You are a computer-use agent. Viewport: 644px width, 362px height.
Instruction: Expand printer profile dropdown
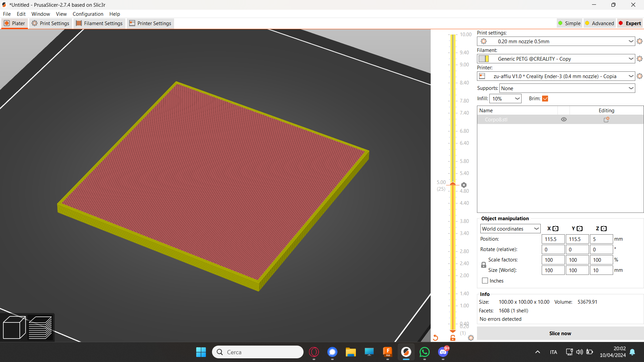click(x=631, y=76)
